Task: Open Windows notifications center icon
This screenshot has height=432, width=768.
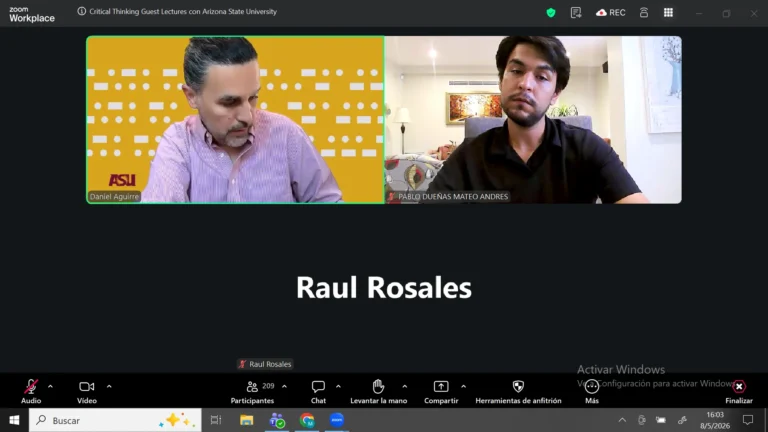Action: pos(748,420)
